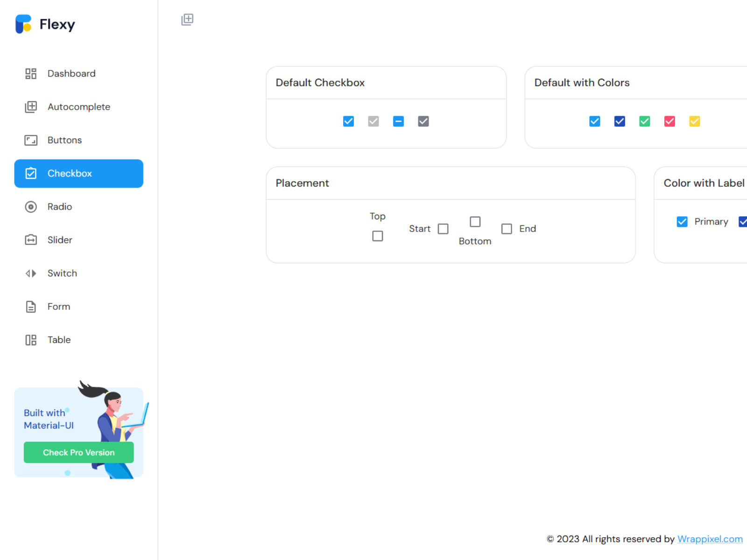The image size is (747, 560).
Task: Click the top bar add-library icon
Action: pos(187,20)
